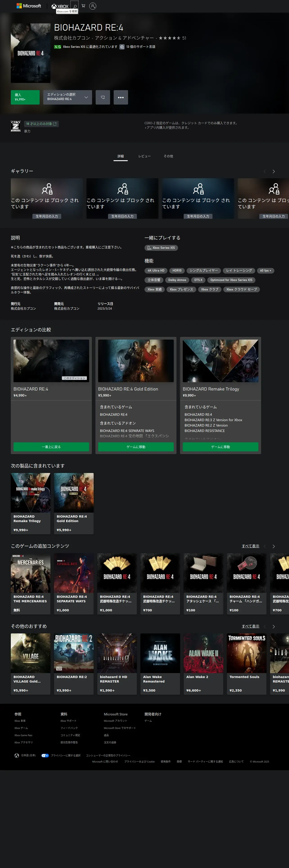The image size is (289, 868).
Task: Click the Xbox Series X|S optimized badge
Action: [58, 47]
